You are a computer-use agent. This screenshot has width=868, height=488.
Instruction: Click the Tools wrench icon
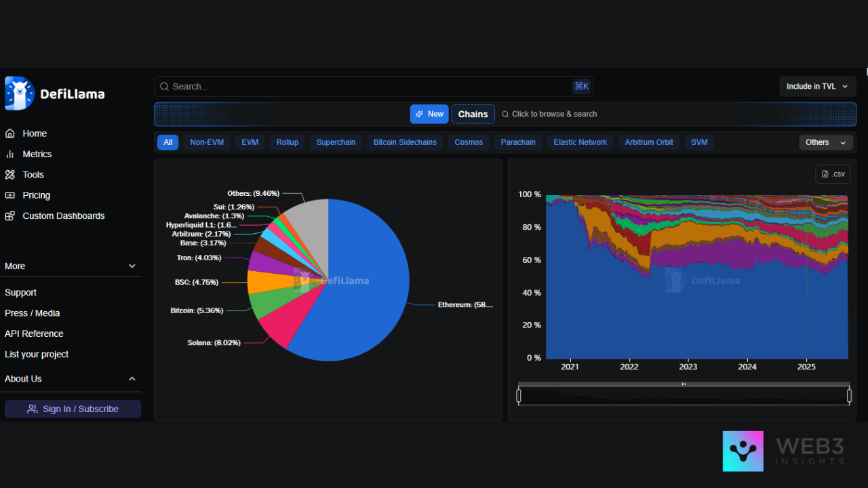click(x=10, y=175)
